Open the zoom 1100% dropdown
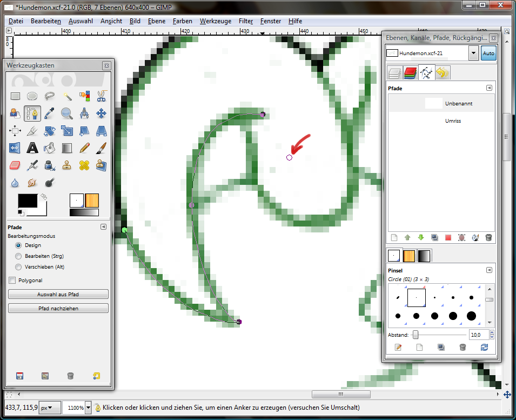This screenshot has width=516, height=420. [x=88, y=408]
